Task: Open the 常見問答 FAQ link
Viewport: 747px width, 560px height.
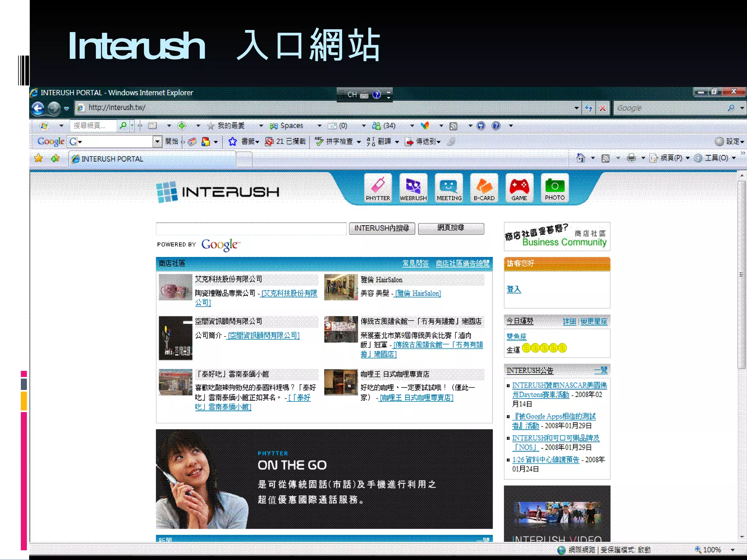Action: (x=415, y=263)
